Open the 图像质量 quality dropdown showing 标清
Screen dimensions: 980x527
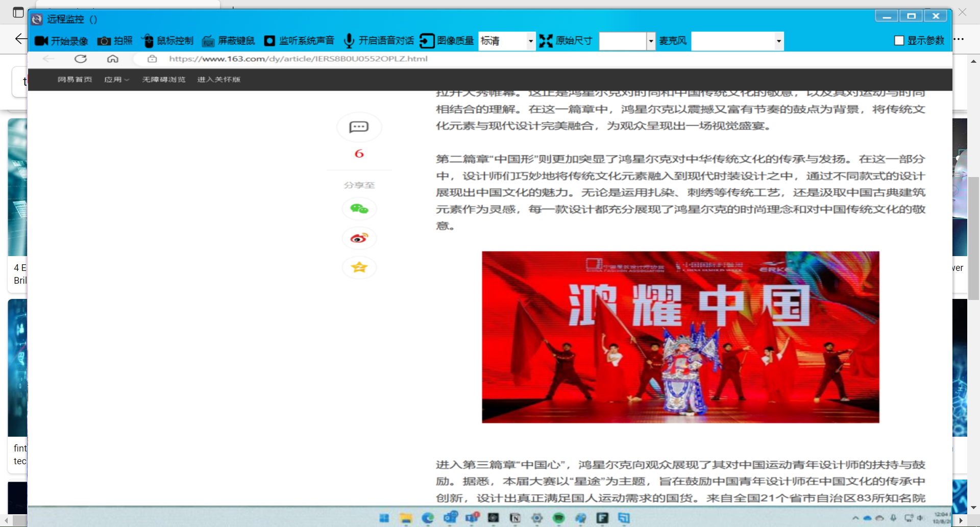(530, 41)
